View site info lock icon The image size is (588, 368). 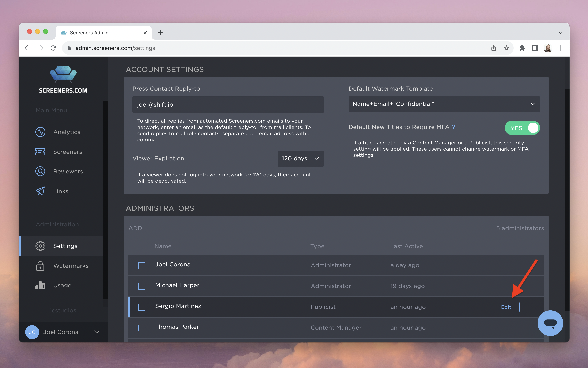(x=69, y=48)
